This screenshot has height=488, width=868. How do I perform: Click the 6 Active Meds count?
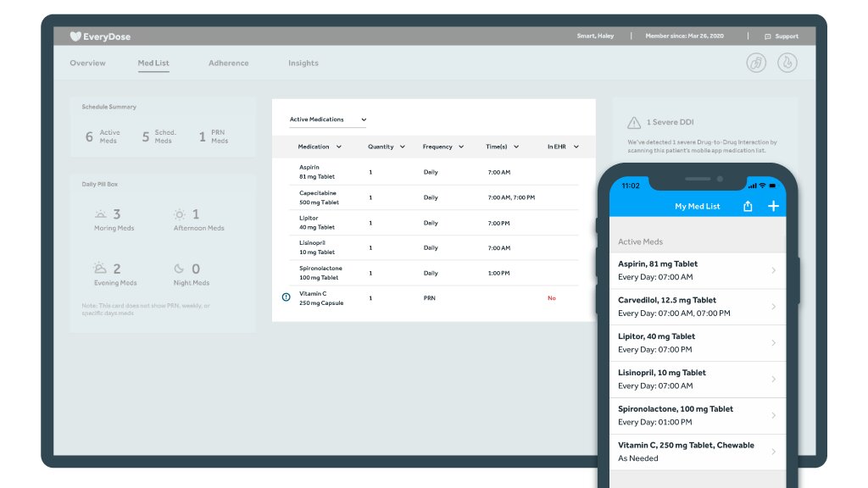point(103,136)
